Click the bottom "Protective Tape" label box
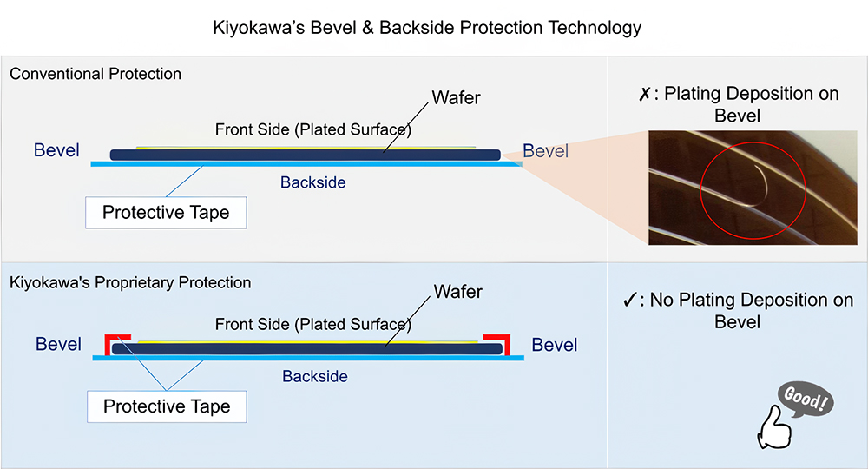The height and width of the screenshot is (469, 868). click(x=167, y=406)
